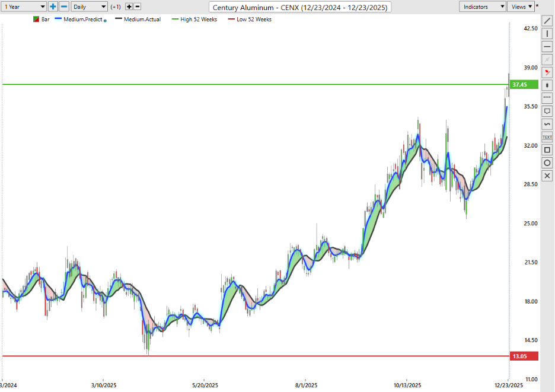Select the vertical line drawing tool
The height and width of the screenshot is (392, 555).
click(x=547, y=34)
